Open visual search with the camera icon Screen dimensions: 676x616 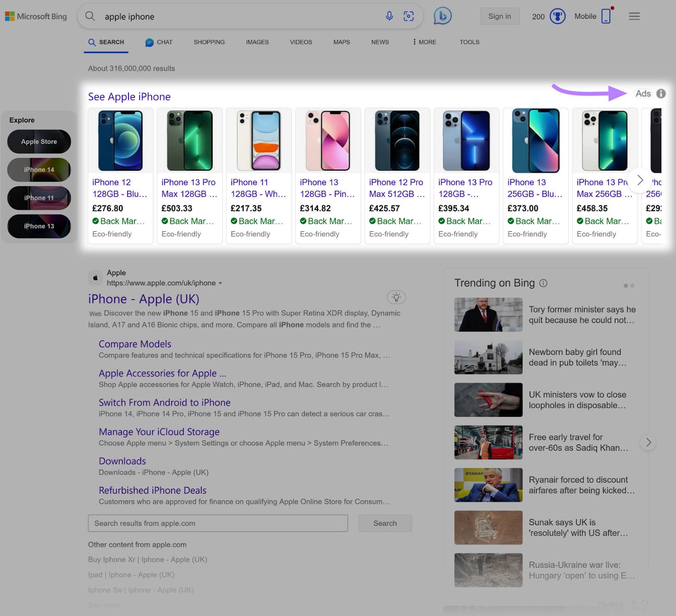coord(408,16)
